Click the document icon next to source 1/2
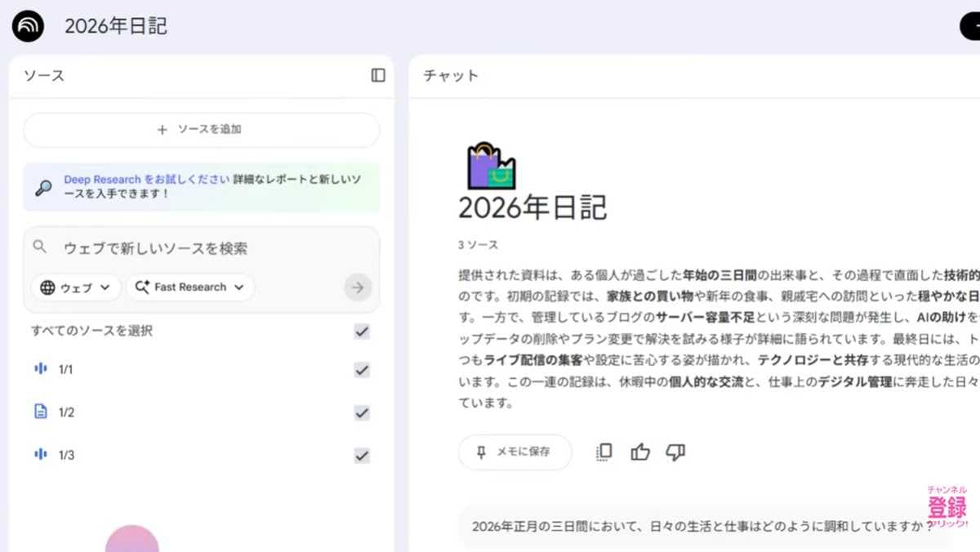The width and height of the screenshot is (980, 552). [x=41, y=412]
